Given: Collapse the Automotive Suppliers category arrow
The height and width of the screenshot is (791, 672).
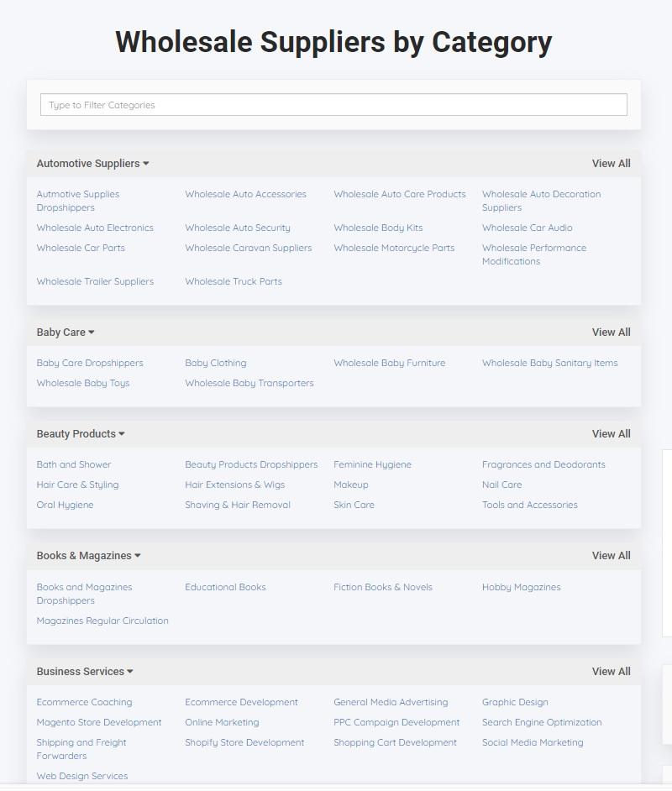Looking at the screenshot, I should (146, 164).
